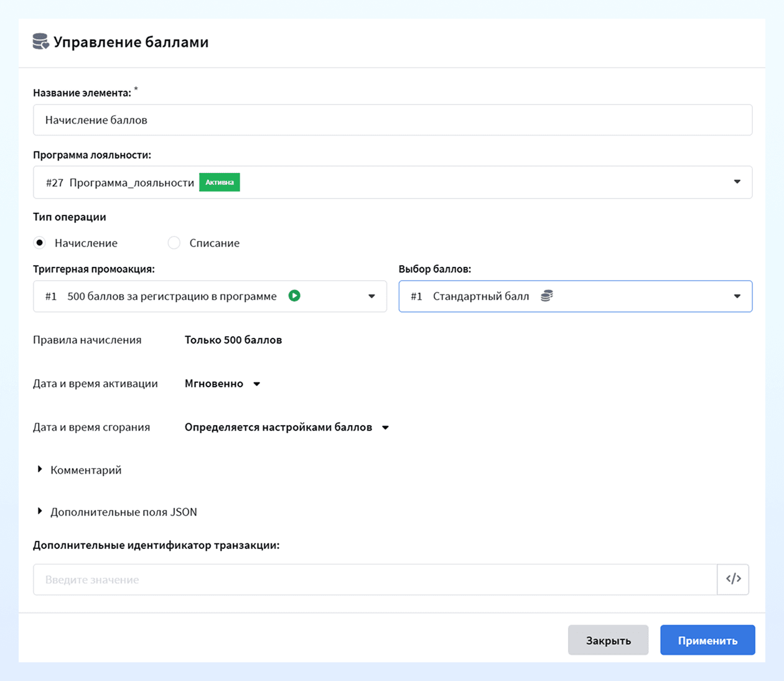This screenshot has width=784, height=681.
Task: Select the Списание radio button
Action: 174,243
